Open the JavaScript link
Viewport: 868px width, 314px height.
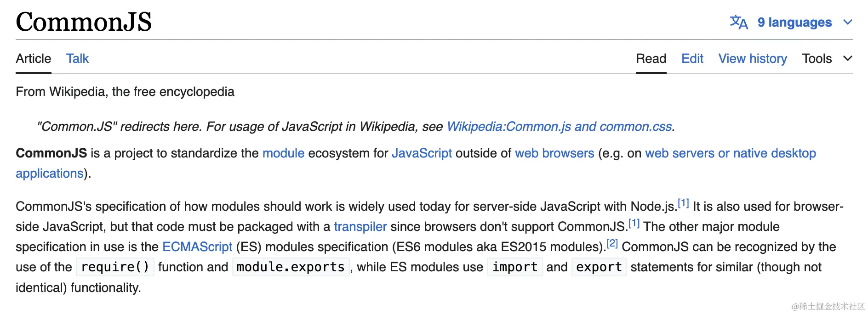tap(422, 153)
